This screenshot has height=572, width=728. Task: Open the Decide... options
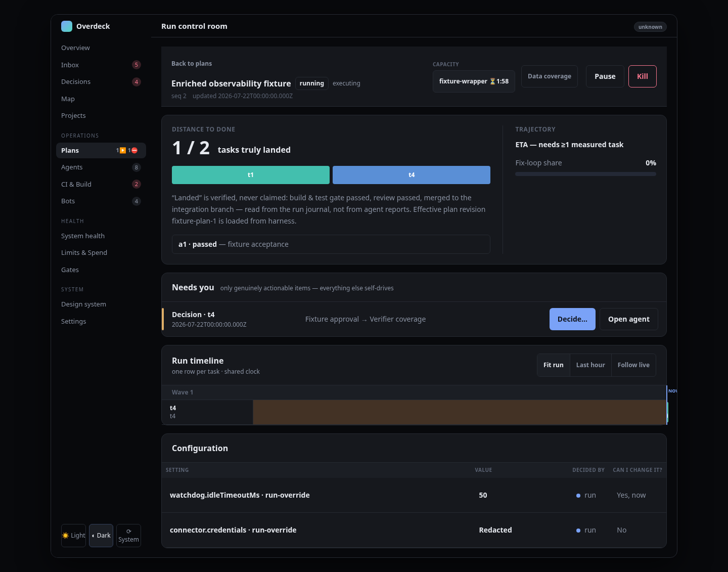pos(572,319)
